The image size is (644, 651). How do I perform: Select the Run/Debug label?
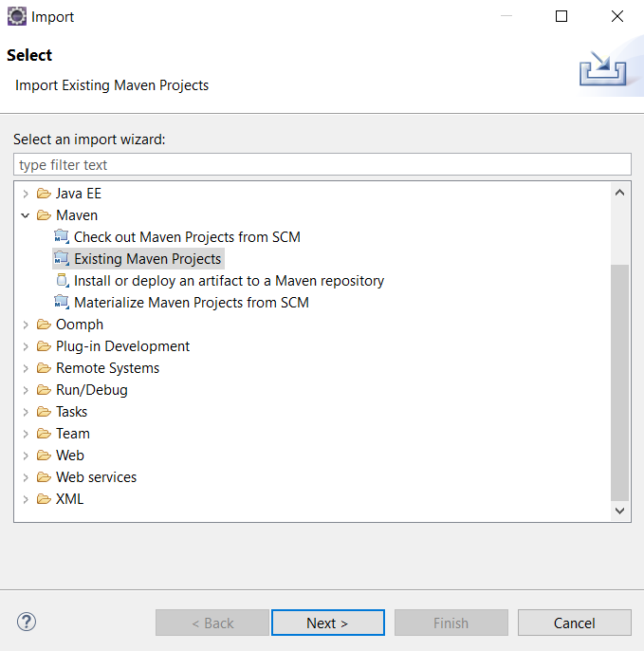[x=92, y=390]
